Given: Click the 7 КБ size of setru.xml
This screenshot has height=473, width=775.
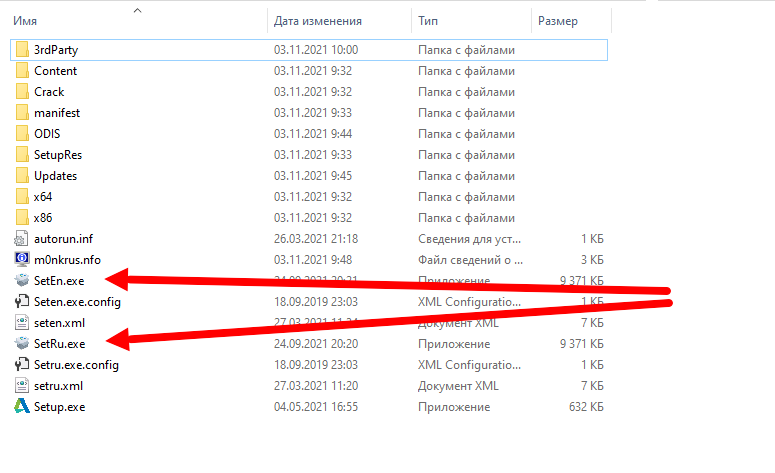Looking at the screenshot, I should click(x=592, y=386).
